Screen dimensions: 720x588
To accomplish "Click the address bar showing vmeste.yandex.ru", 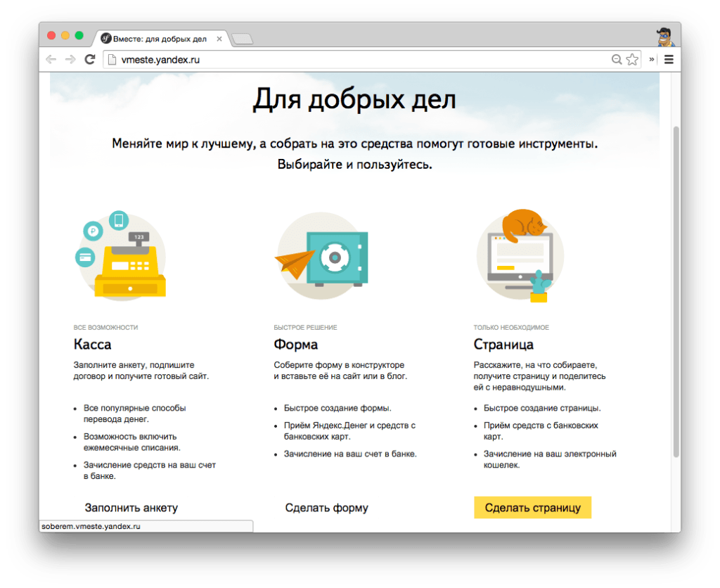I will 352,60.
